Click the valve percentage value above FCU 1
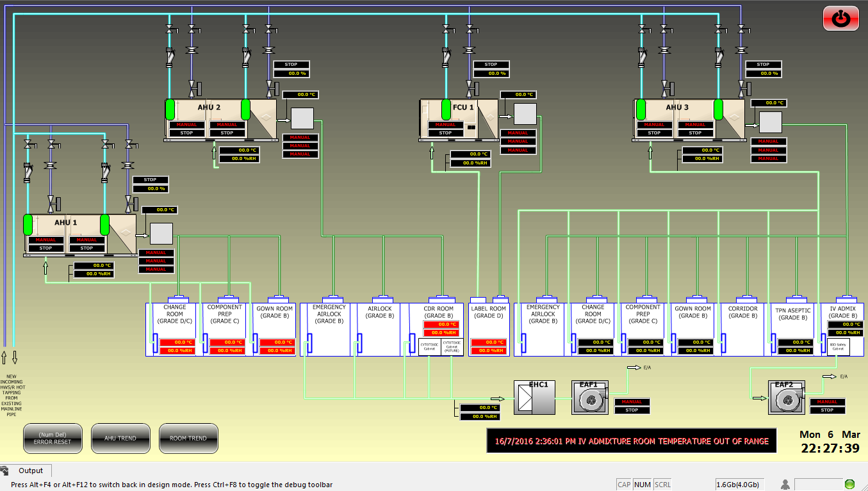Viewport: 868px width, 491px height. (x=491, y=74)
